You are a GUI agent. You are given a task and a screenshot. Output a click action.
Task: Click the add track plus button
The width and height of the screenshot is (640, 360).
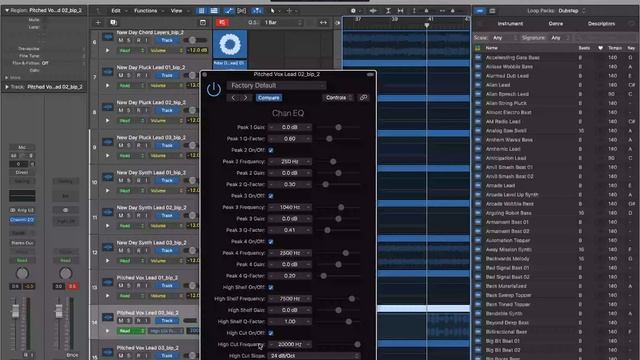click(x=98, y=22)
